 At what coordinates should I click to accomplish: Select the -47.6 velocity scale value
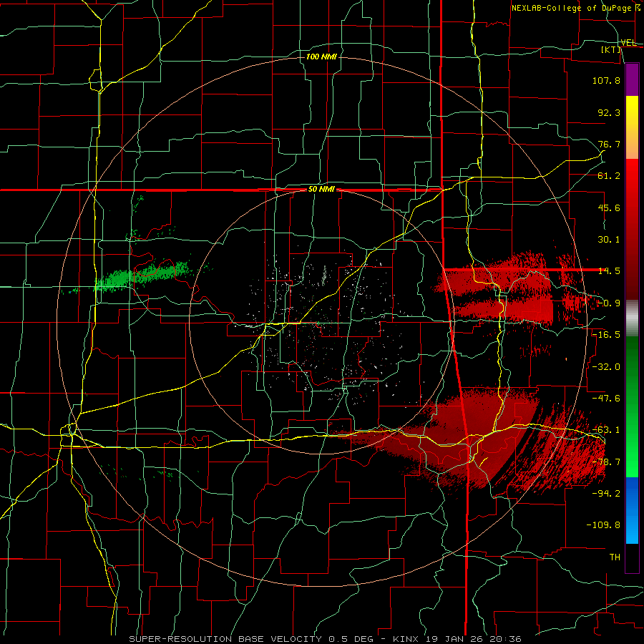[x=606, y=399]
